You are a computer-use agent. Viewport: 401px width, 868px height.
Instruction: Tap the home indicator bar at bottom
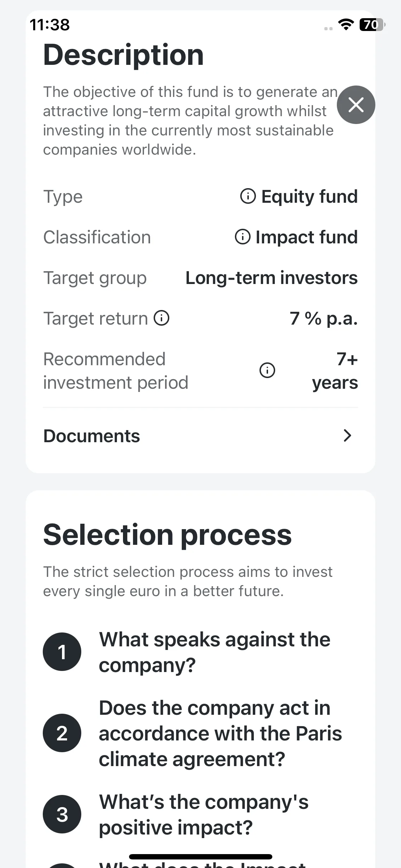(201, 857)
